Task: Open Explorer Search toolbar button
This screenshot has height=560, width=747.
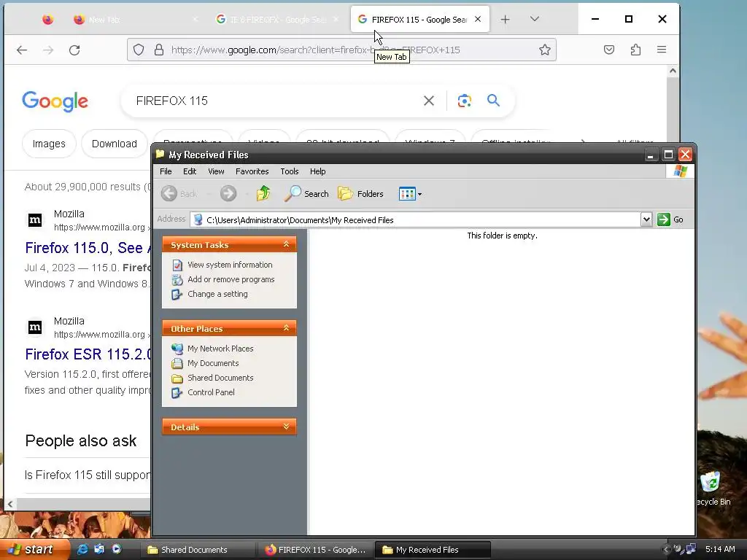Action: [x=306, y=194]
